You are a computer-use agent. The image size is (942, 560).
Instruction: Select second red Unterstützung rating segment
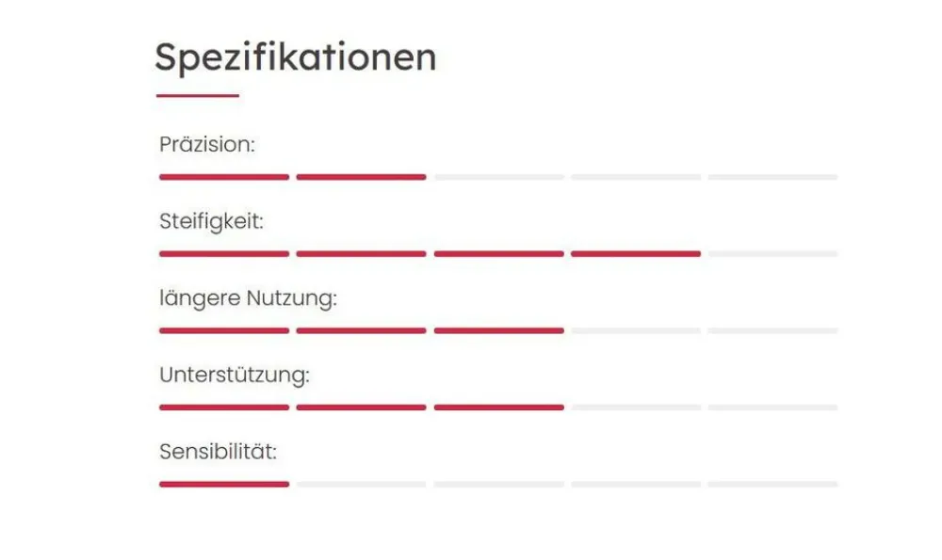point(361,408)
